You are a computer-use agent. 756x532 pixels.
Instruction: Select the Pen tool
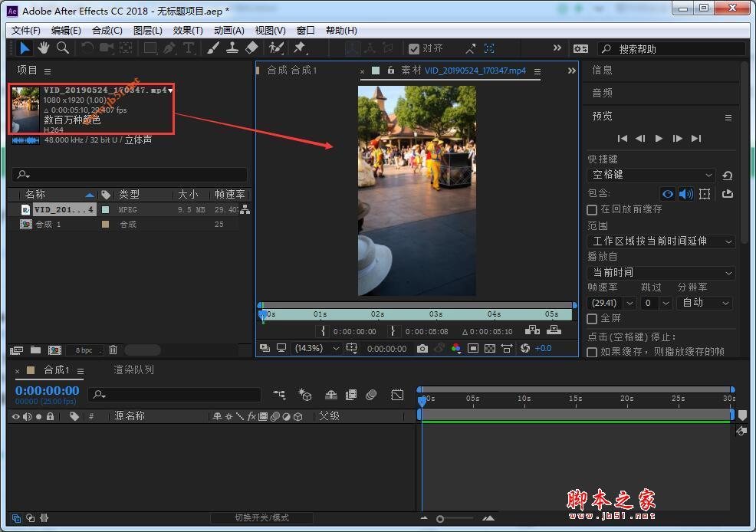coord(169,48)
